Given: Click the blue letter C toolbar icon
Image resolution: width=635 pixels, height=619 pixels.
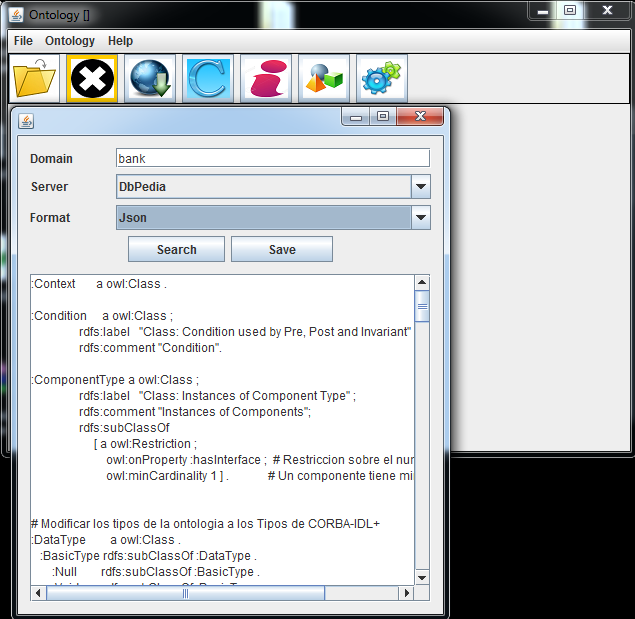Looking at the screenshot, I should [208, 79].
